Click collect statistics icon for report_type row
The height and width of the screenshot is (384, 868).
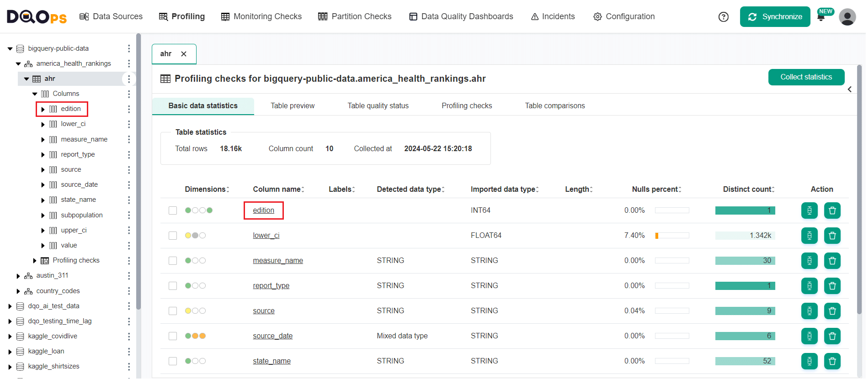[809, 286]
